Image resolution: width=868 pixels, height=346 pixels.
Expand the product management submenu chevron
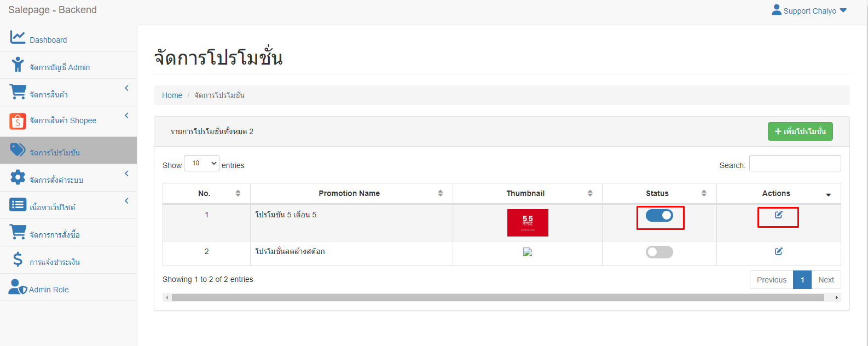pos(126,88)
